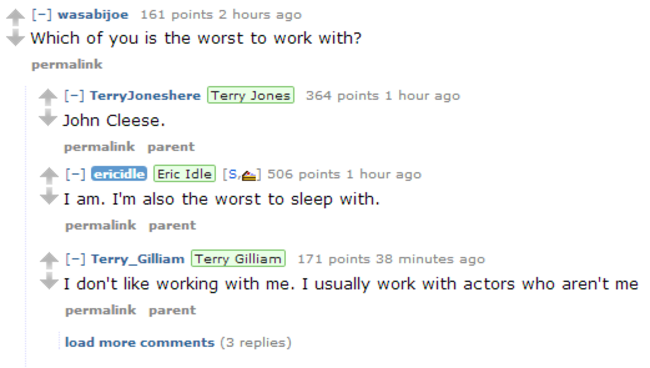Viewport: 650px width, 368px height.
Task: Downvote TerryJoneshere's John Cleese reply
Action: [48, 118]
